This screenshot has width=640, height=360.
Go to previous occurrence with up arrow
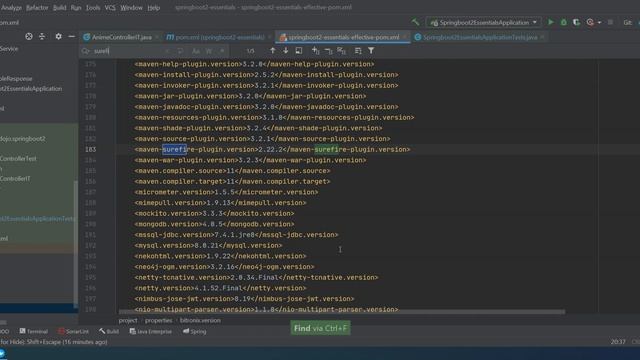click(x=272, y=51)
